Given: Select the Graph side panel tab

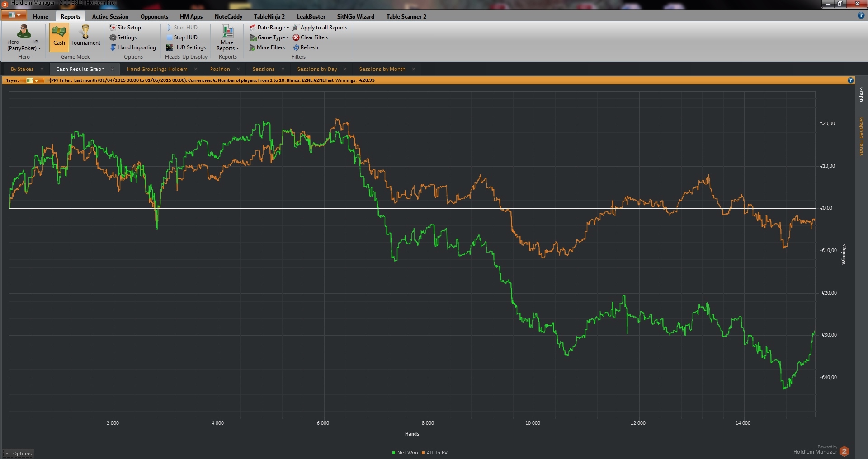Looking at the screenshot, I should click(x=861, y=94).
